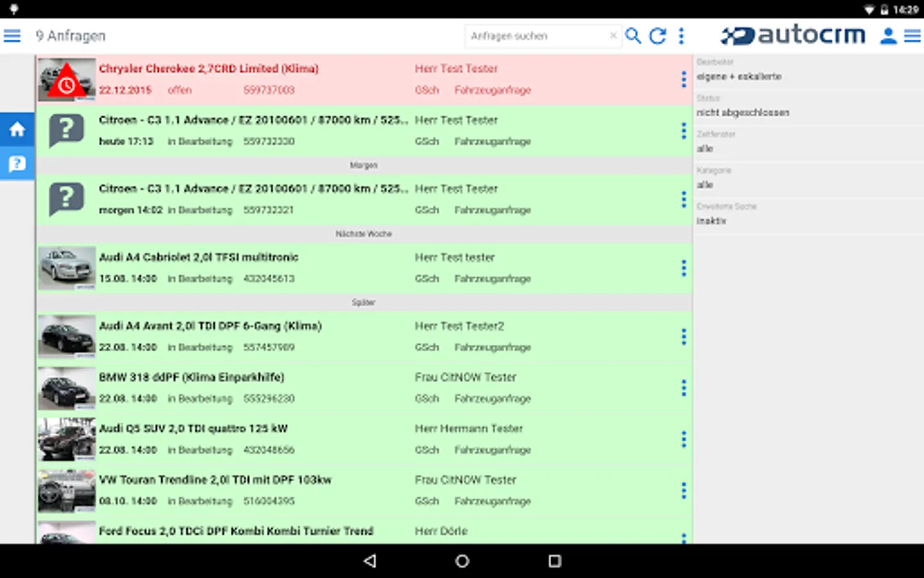Open options for Audi A4 Cabriolet row

[x=683, y=268]
